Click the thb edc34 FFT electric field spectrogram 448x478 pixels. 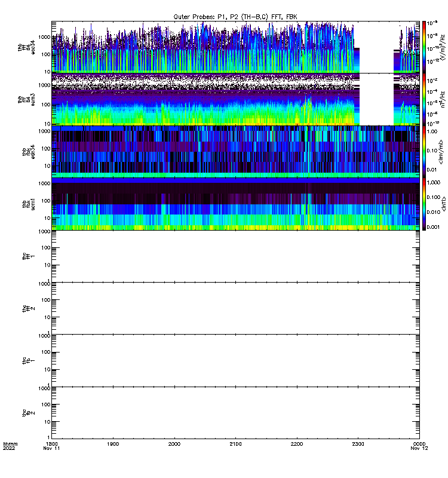[235, 47]
